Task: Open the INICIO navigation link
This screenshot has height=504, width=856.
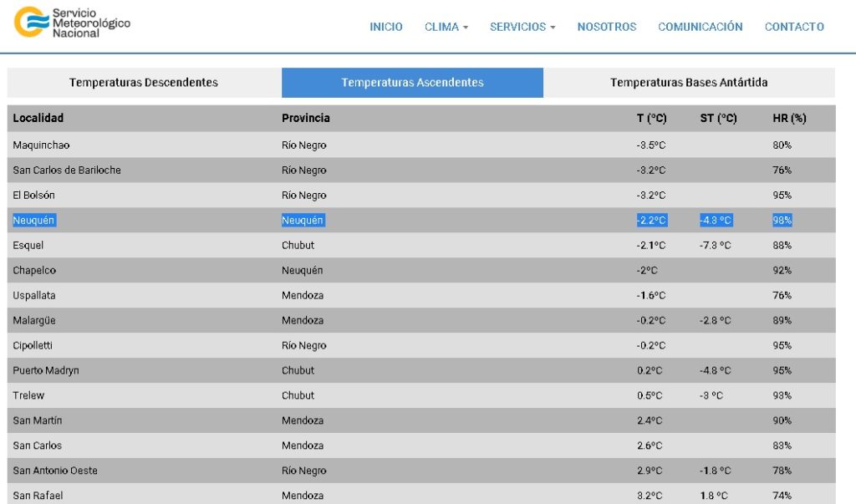Action: click(x=385, y=27)
